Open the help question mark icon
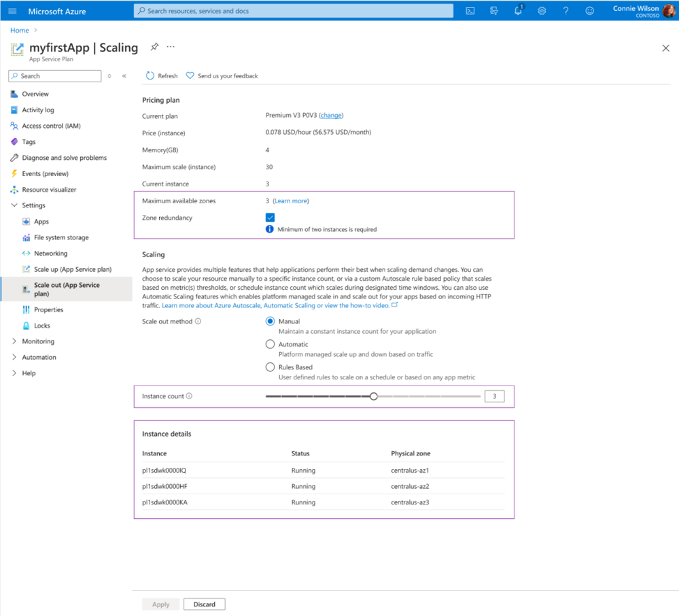Screen dimensions: 679x616 566,12
